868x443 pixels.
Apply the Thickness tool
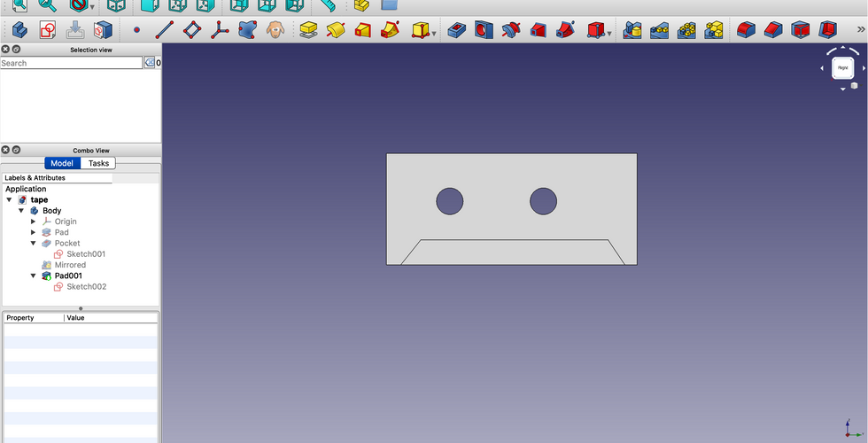click(827, 29)
